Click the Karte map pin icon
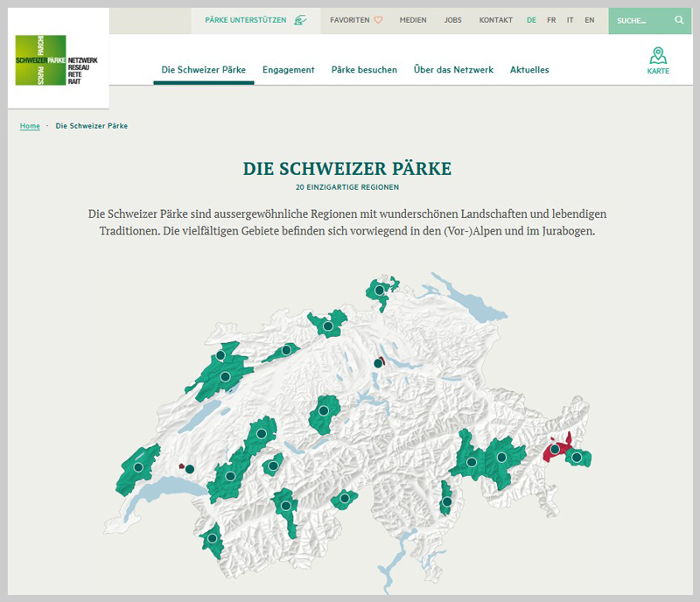The image size is (700, 602). tap(658, 57)
